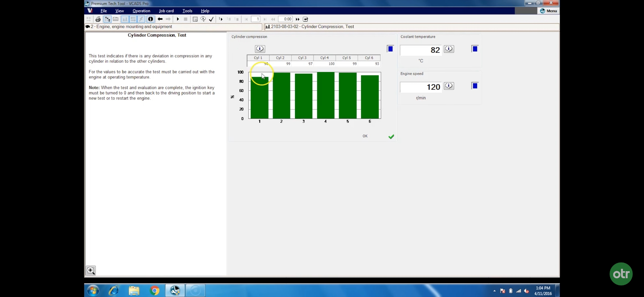Click the step-play '1' toolbar icon
The height and width of the screenshot is (297, 644).
pos(221,19)
